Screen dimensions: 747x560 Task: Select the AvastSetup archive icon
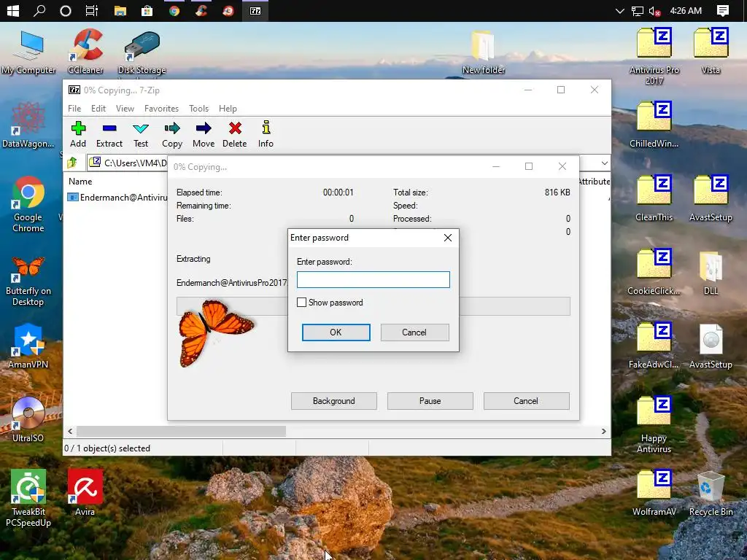(x=711, y=198)
